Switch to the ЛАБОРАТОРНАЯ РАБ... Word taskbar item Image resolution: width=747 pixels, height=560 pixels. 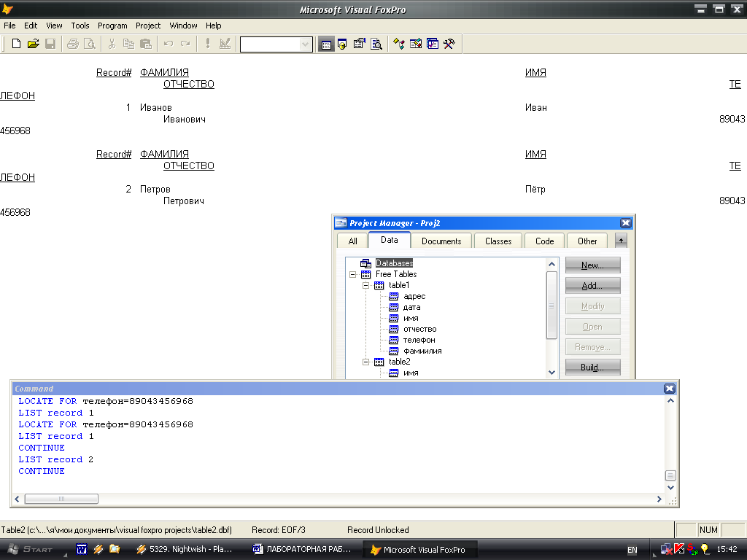pyautogui.click(x=303, y=549)
